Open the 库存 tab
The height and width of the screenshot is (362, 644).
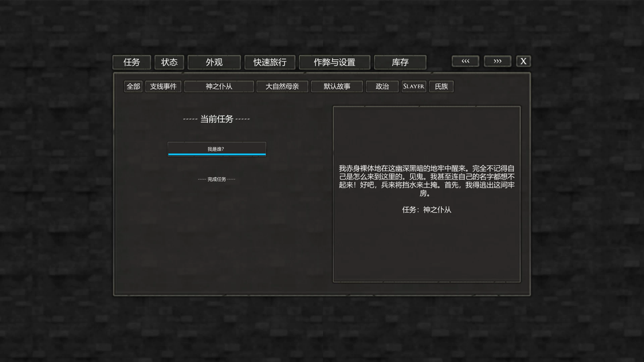tap(400, 62)
